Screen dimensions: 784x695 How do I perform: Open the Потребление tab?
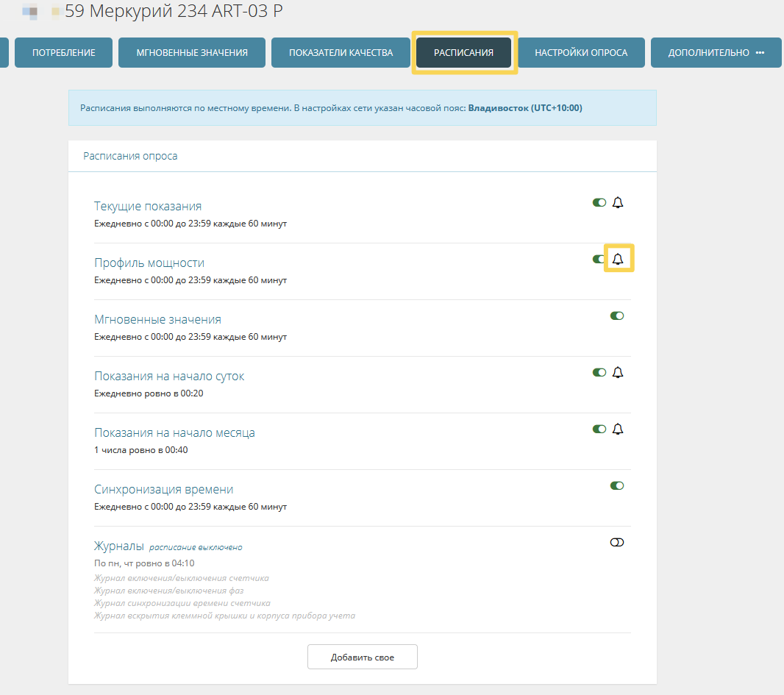tap(63, 52)
